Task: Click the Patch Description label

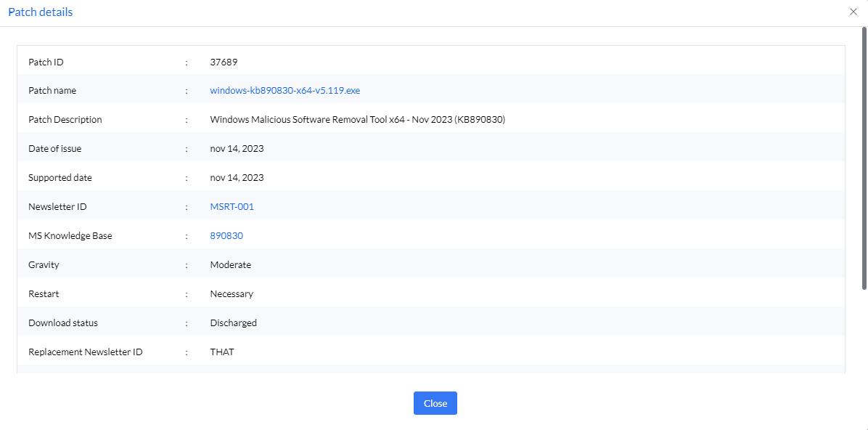Action: [65, 119]
